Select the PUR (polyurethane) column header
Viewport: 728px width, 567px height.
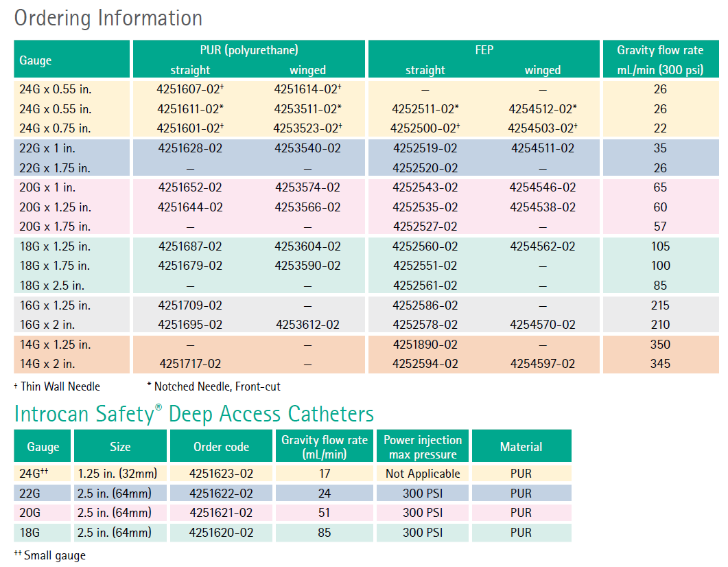click(248, 50)
